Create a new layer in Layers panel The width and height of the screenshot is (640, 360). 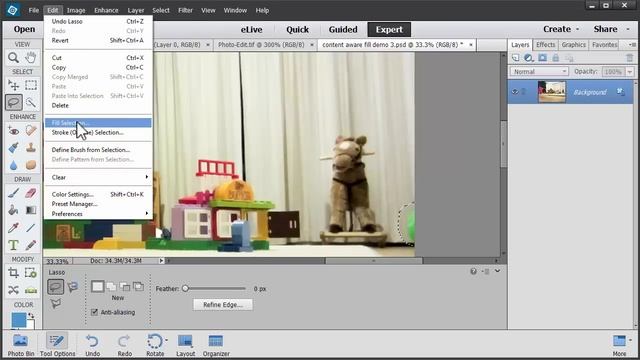pyautogui.click(x=516, y=58)
